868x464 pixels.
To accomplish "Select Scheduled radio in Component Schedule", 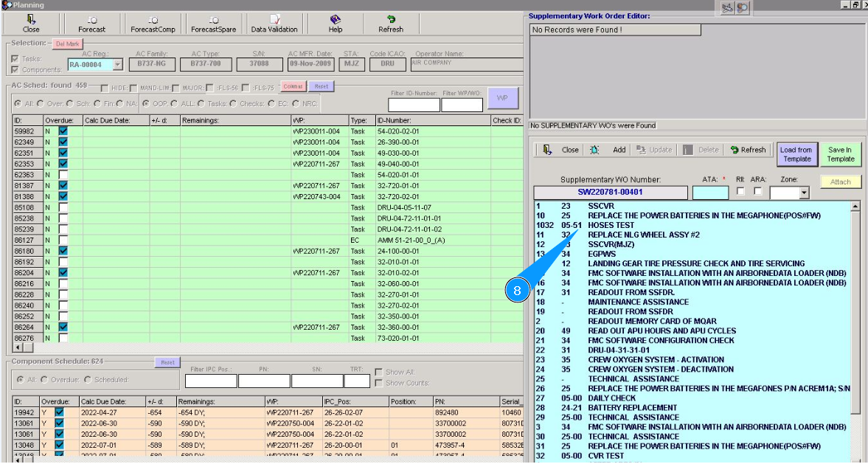I will [88, 380].
